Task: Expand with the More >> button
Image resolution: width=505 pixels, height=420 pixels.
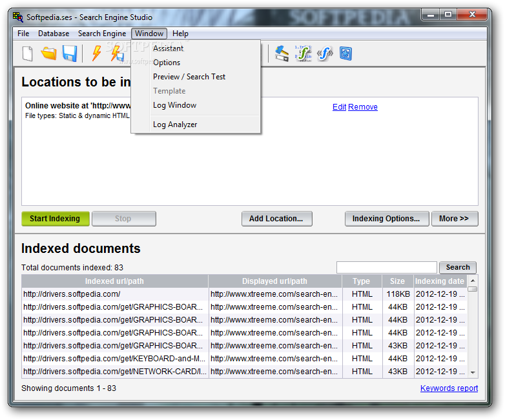Action: pos(455,219)
